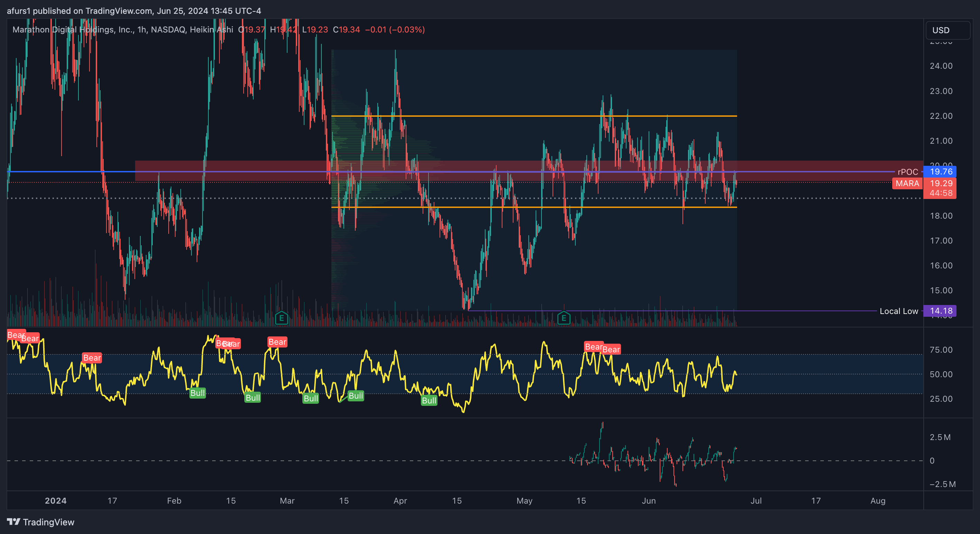Click the Feb date axis label

point(174,500)
